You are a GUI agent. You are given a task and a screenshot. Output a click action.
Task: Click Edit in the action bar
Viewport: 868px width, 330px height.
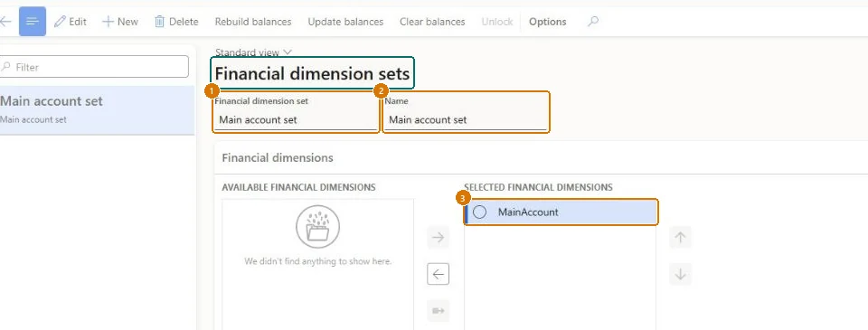pos(71,22)
